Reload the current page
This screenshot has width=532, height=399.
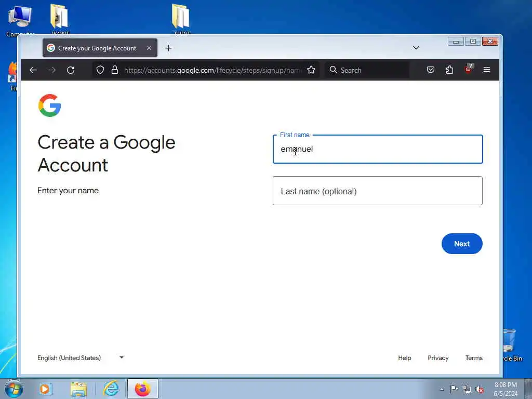(x=71, y=70)
